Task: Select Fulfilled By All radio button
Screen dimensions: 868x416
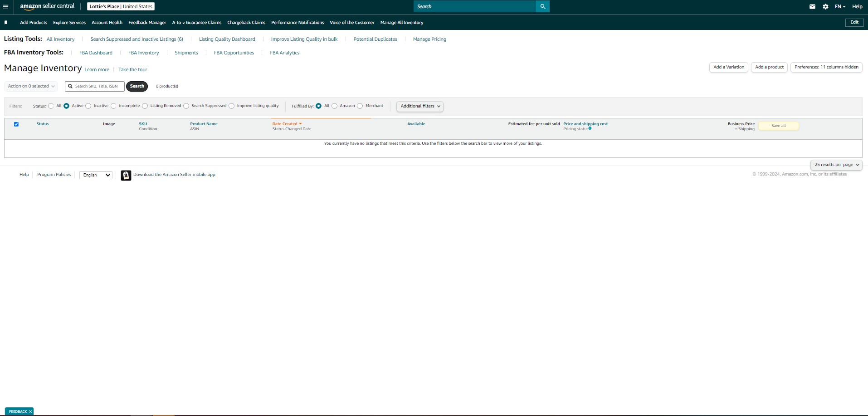Action: click(318, 106)
